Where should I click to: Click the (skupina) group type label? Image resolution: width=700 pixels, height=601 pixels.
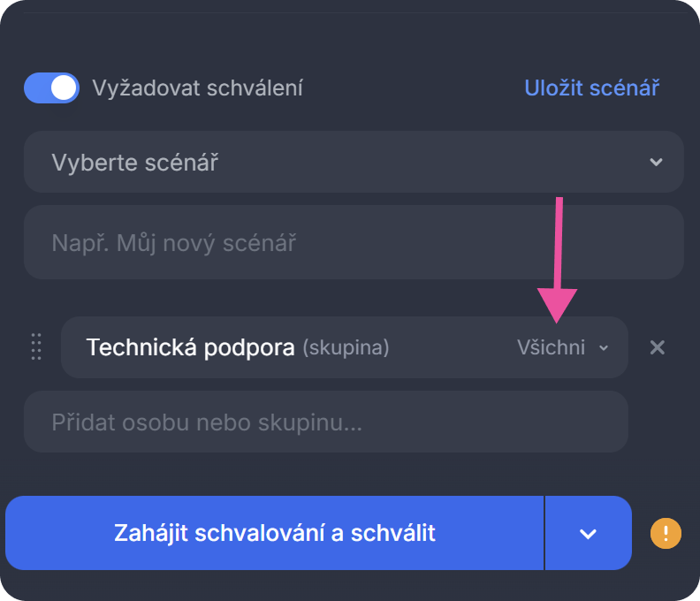346,348
